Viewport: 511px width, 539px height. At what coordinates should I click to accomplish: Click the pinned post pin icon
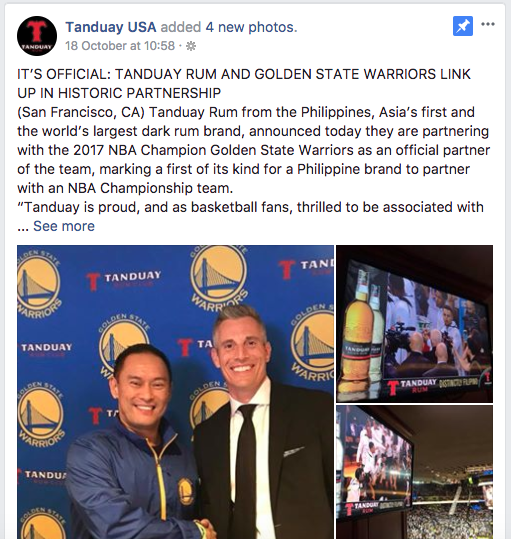463,26
